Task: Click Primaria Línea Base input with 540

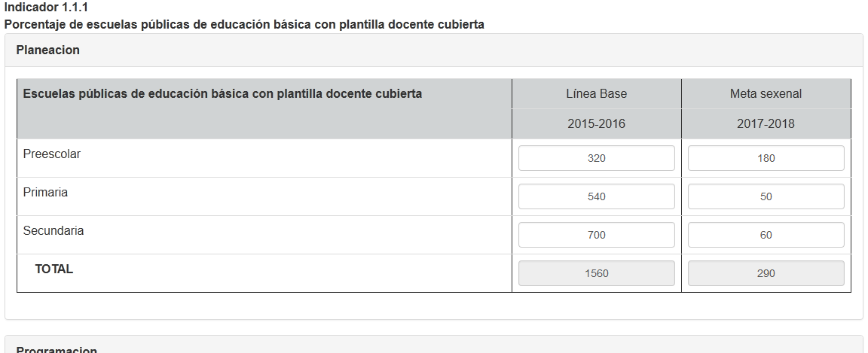Action: (596, 196)
